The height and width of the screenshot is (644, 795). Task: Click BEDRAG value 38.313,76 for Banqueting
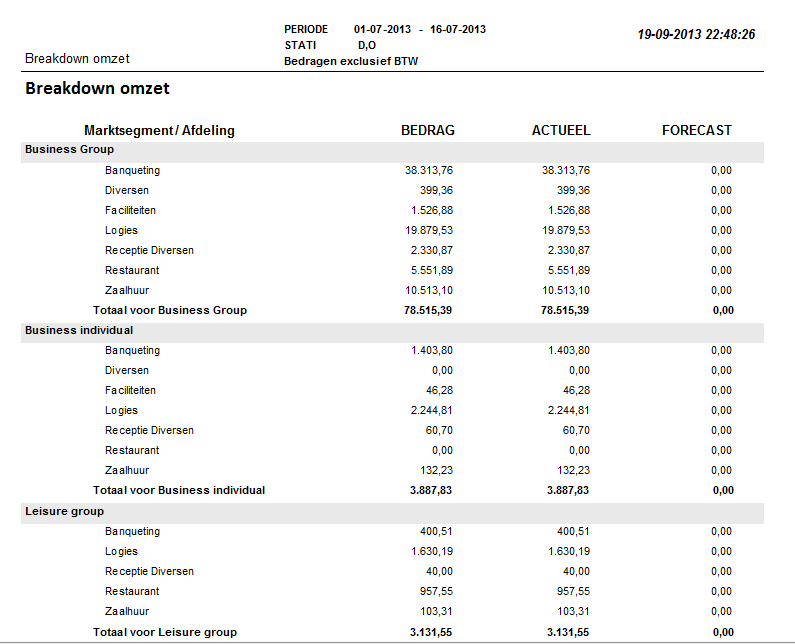[x=428, y=170]
